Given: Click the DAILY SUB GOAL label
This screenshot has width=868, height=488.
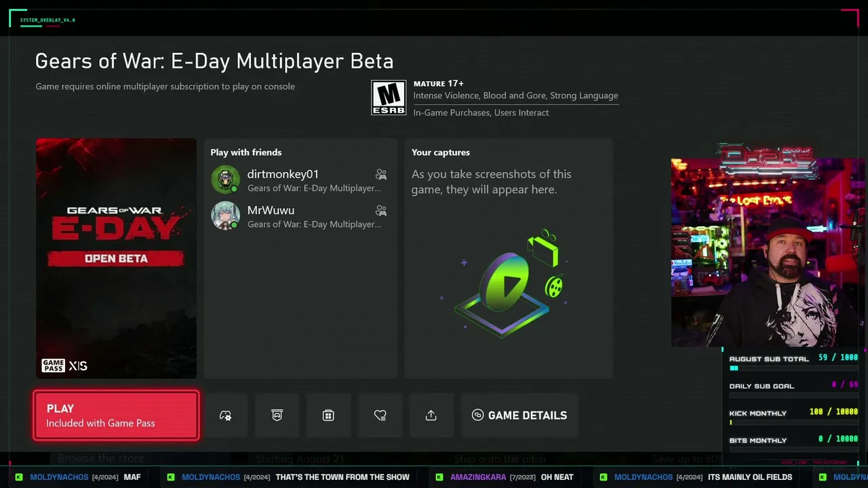Looking at the screenshot, I should (x=762, y=386).
